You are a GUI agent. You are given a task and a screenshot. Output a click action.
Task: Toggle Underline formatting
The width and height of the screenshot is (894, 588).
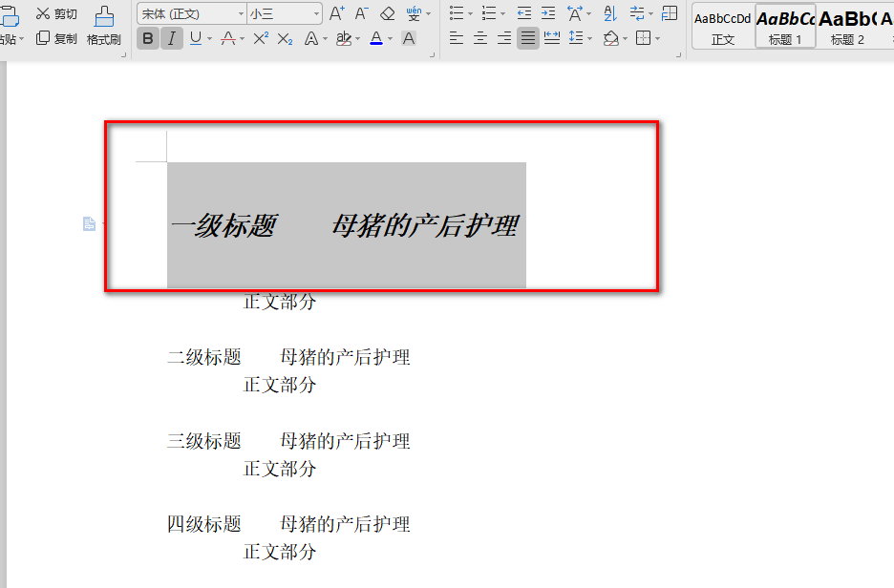196,39
